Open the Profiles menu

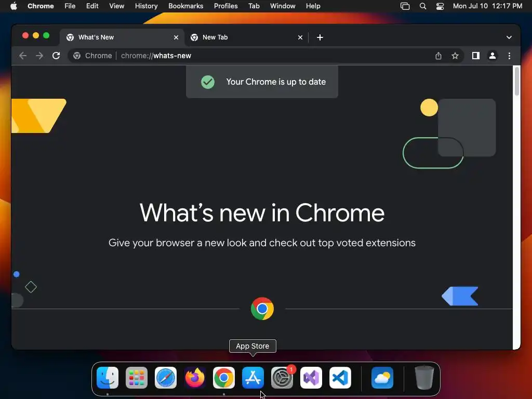coord(225,6)
